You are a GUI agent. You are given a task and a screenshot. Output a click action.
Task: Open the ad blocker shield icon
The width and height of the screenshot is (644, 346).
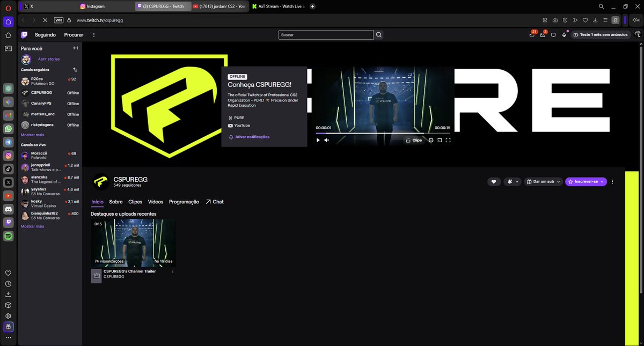tap(565, 20)
